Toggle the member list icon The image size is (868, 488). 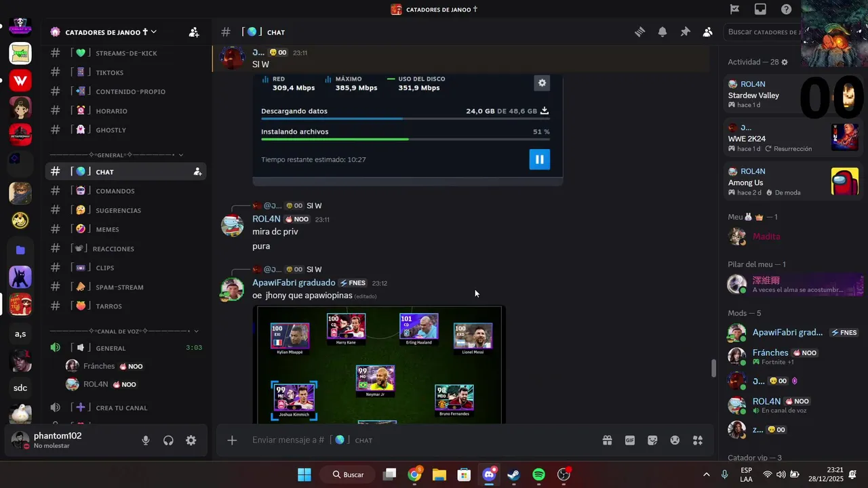pyautogui.click(x=707, y=32)
